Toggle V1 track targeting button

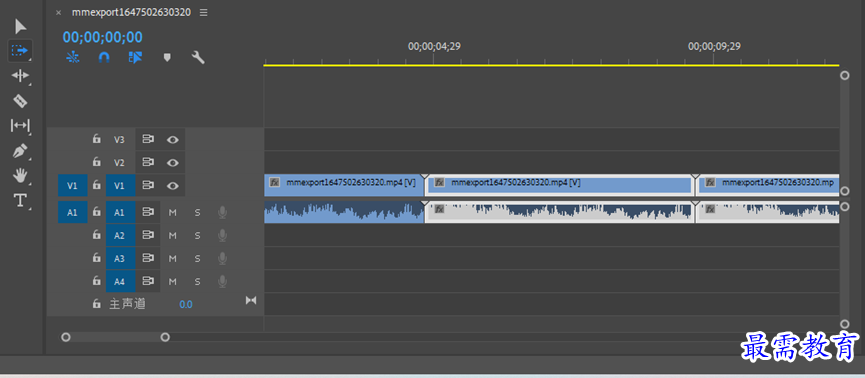pyautogui.click(x=120, y=186)
